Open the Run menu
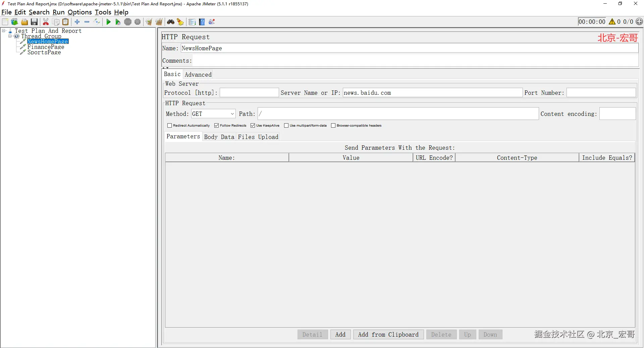 (59, 12)
